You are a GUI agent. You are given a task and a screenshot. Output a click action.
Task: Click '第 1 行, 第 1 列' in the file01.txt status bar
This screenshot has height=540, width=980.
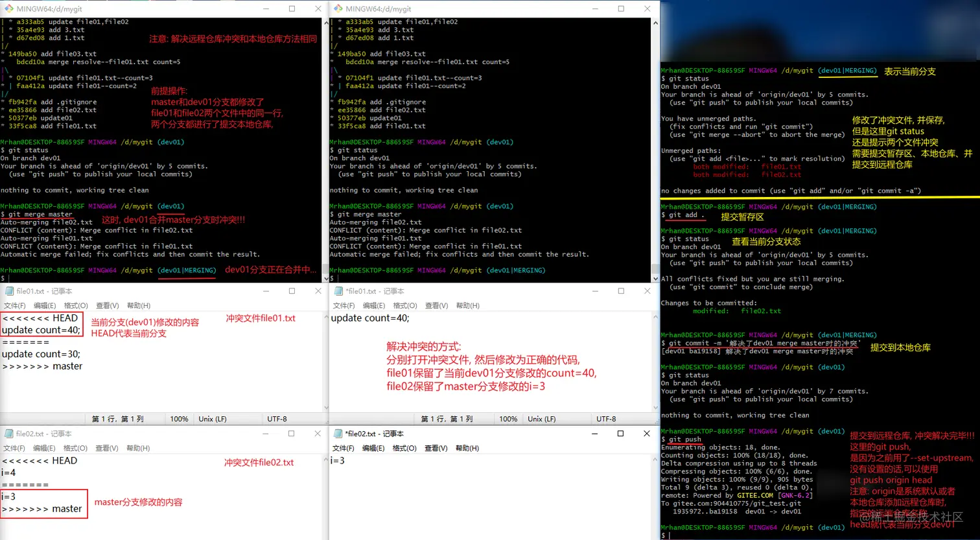click(x=117, y=419)
